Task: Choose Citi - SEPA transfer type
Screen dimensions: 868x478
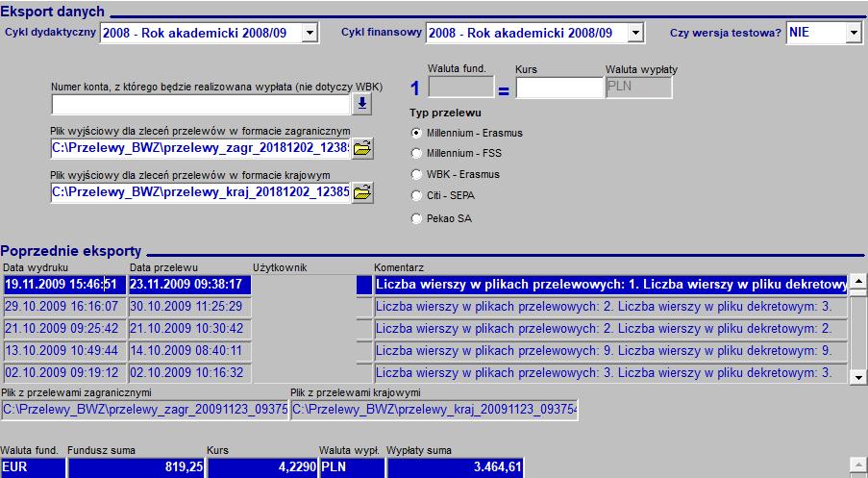Action: [x=417, y=195]
